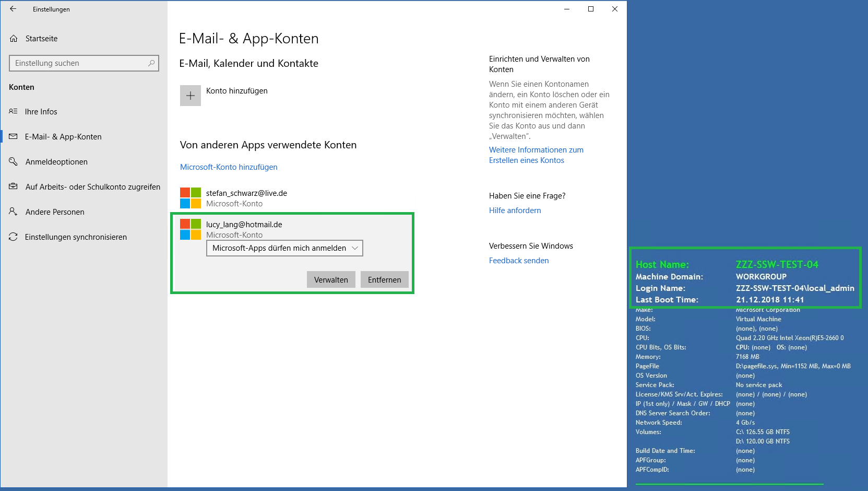Click the Virtual Machine model value
The image size is (868, 491).
pos(758,319)
